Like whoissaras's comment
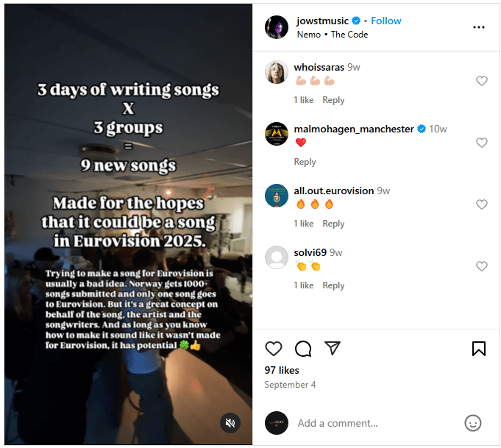501x448 pixels. 482,81
